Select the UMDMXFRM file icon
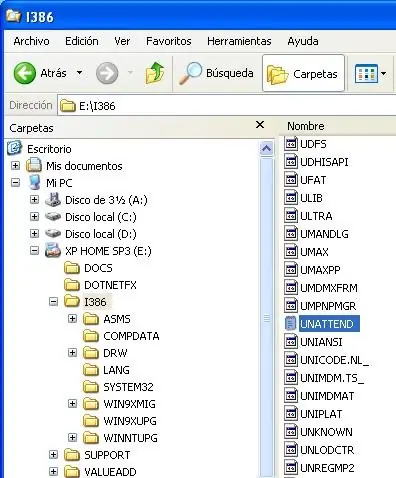 coord(291,288)
